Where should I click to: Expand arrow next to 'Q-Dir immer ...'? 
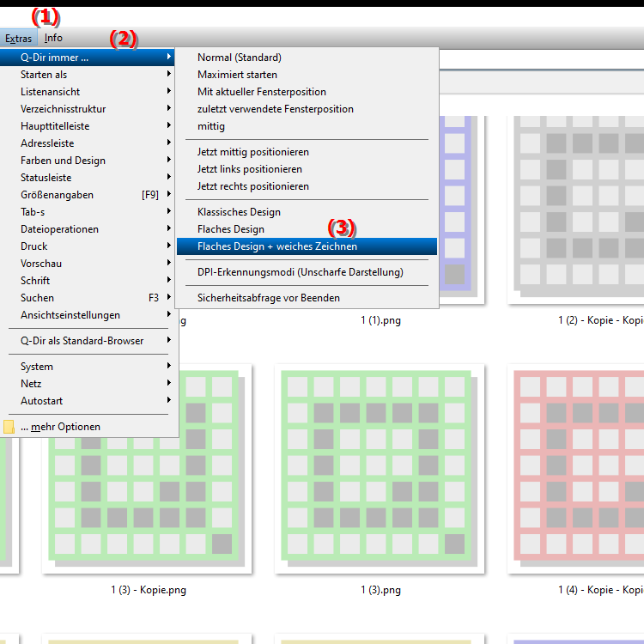(x=169, y=57)
